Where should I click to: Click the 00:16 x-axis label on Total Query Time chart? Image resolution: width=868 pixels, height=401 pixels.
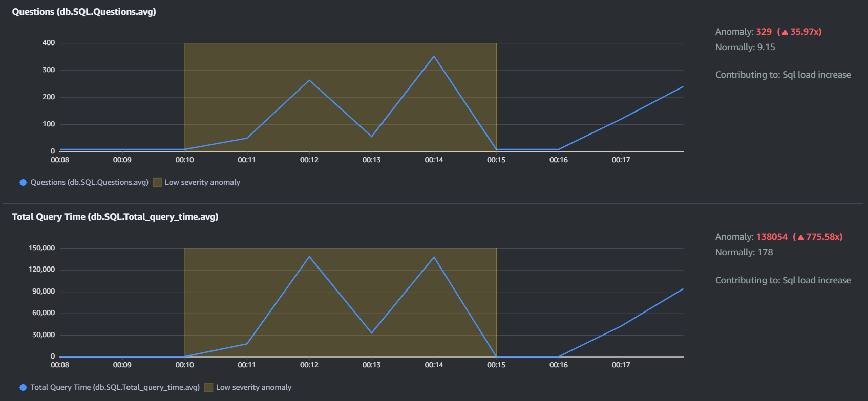click(x=559, y=365)
